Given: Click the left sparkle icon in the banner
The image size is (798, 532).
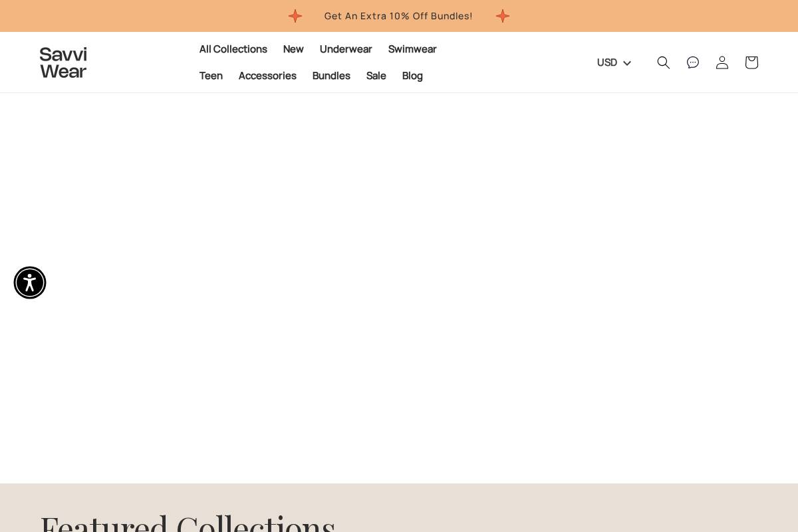Looking at the screenshot, I should tap(295, 16).
